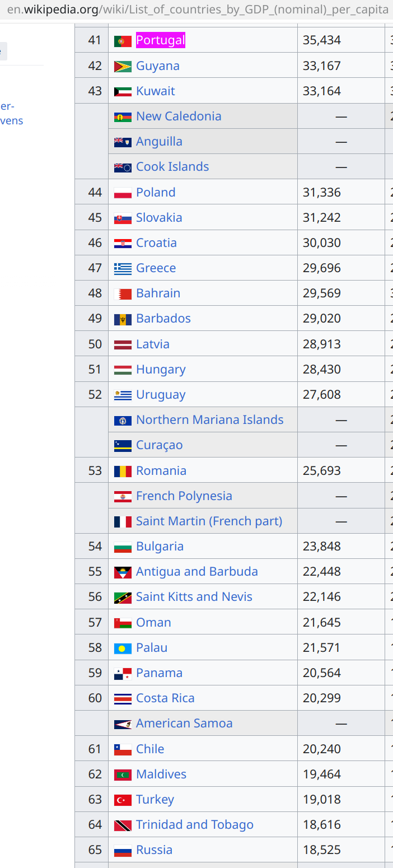The width and height of the screenshot is (393, 868).
Task: Click the browser address bar URL
Action: click(x=199, y=10)
